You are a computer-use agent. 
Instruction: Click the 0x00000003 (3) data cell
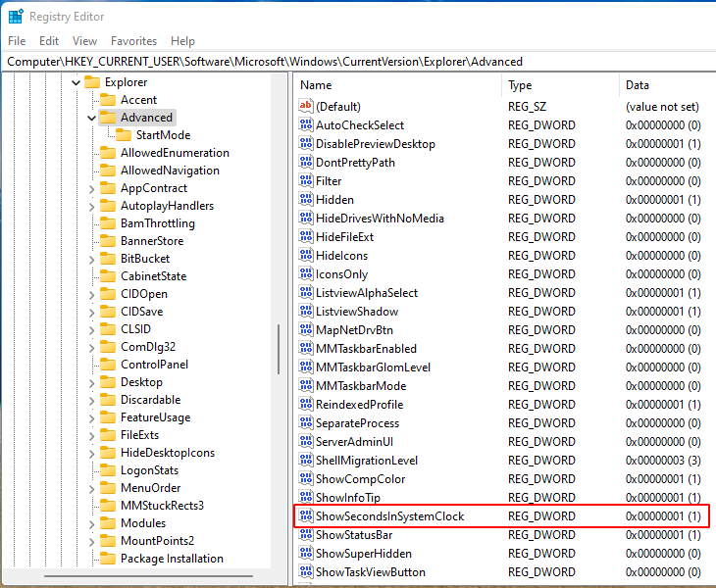[663, 461]
